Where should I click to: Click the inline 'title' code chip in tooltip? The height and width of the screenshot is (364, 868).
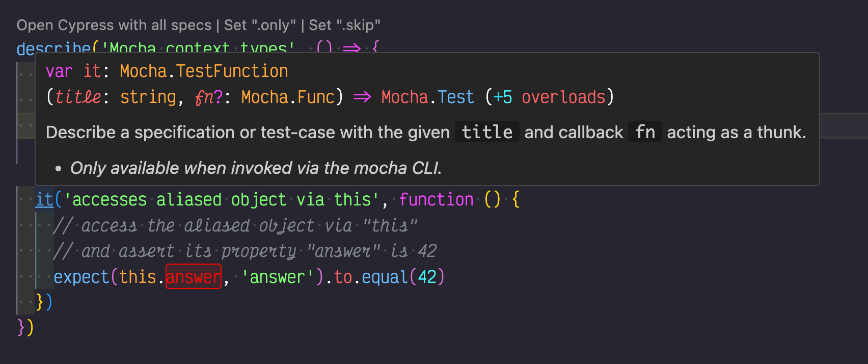[486, 132]
